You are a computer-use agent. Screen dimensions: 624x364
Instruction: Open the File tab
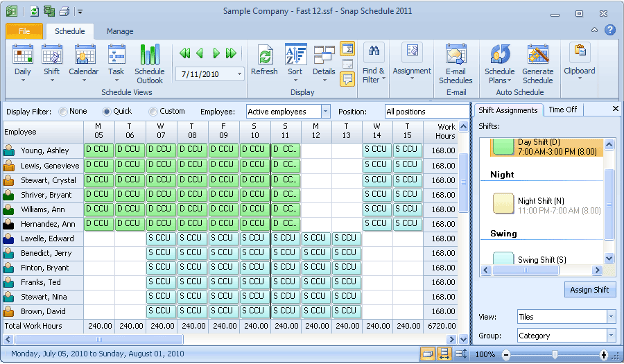click(x=24, y=31)
